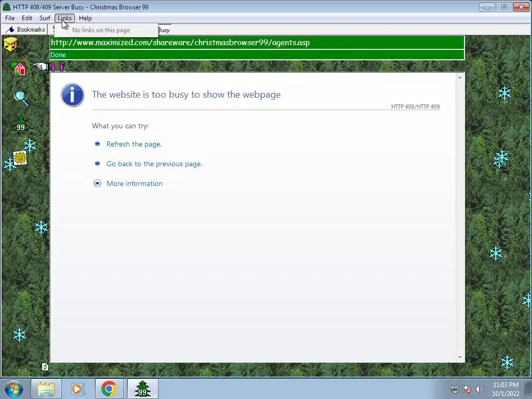
Task: Close the open Links menu
Action: tap(64, 18)
